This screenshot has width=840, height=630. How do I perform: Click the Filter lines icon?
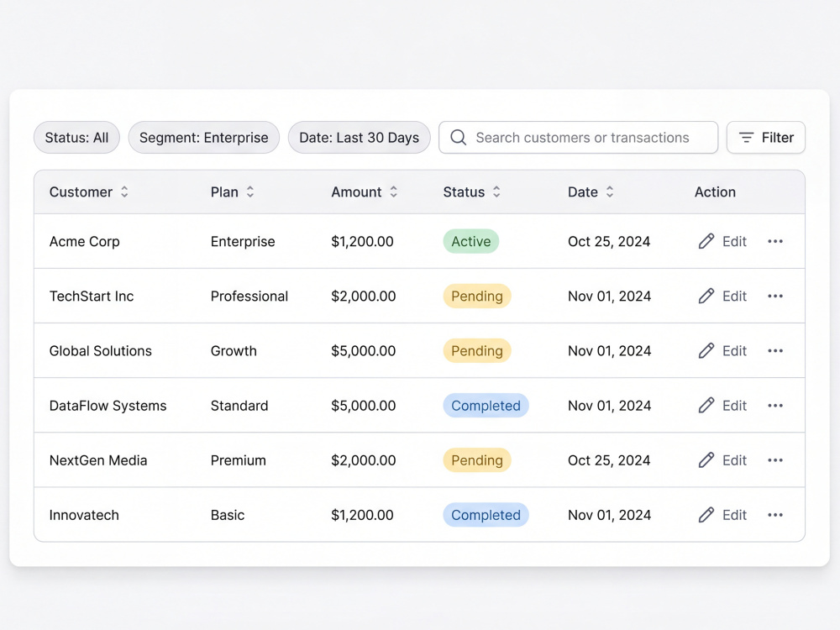pyautogui.click(x=746, y=138)
